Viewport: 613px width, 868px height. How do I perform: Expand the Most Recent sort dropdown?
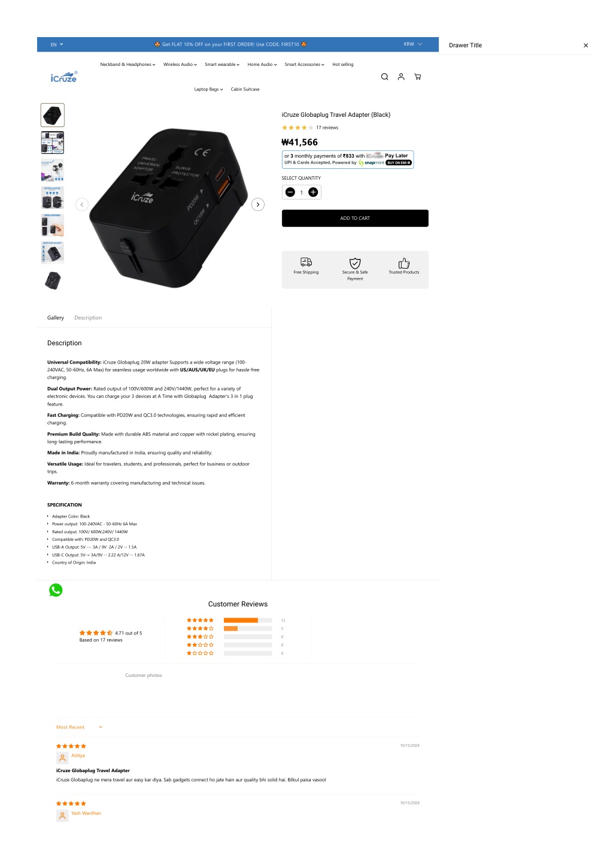click(x=80, y=727)
